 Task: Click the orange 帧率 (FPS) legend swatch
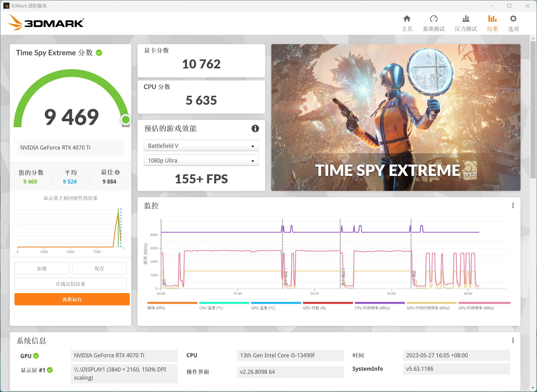(x=172, y=303)
